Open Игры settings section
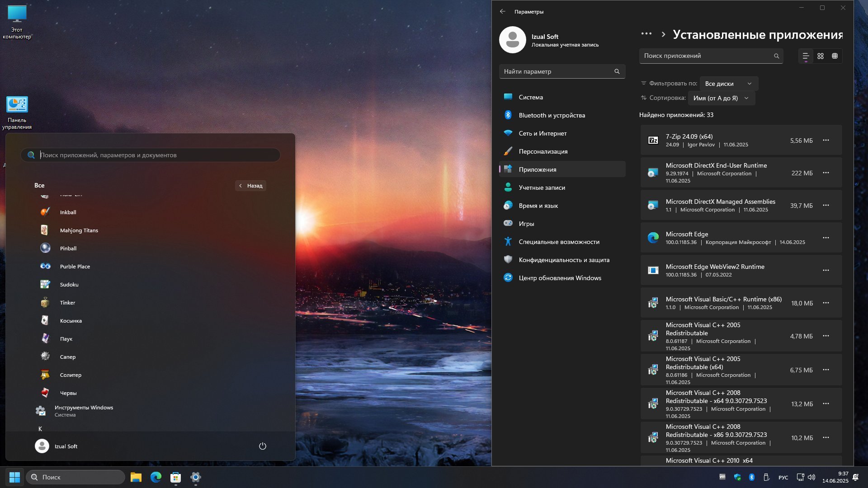 562,224
